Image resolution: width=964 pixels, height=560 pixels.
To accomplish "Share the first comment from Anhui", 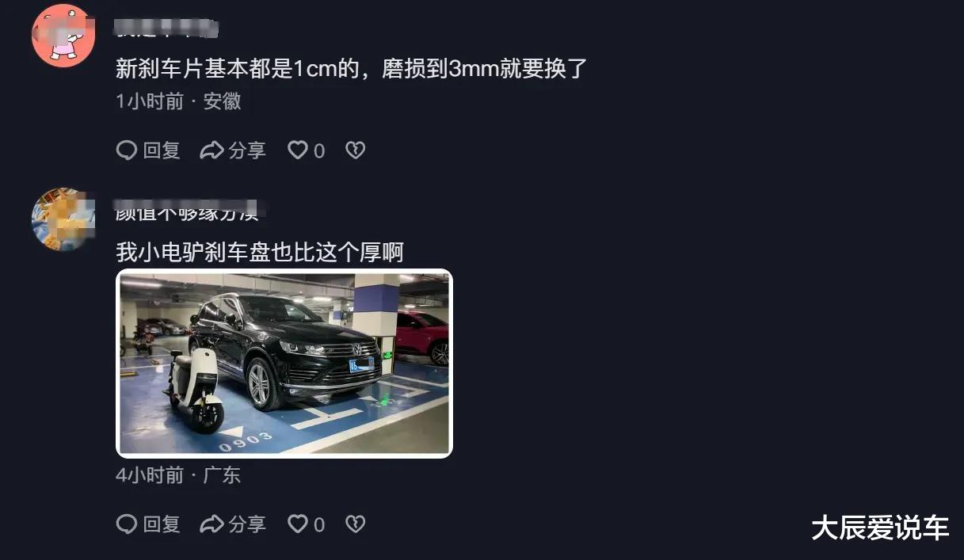I will [x=233, y=150].
